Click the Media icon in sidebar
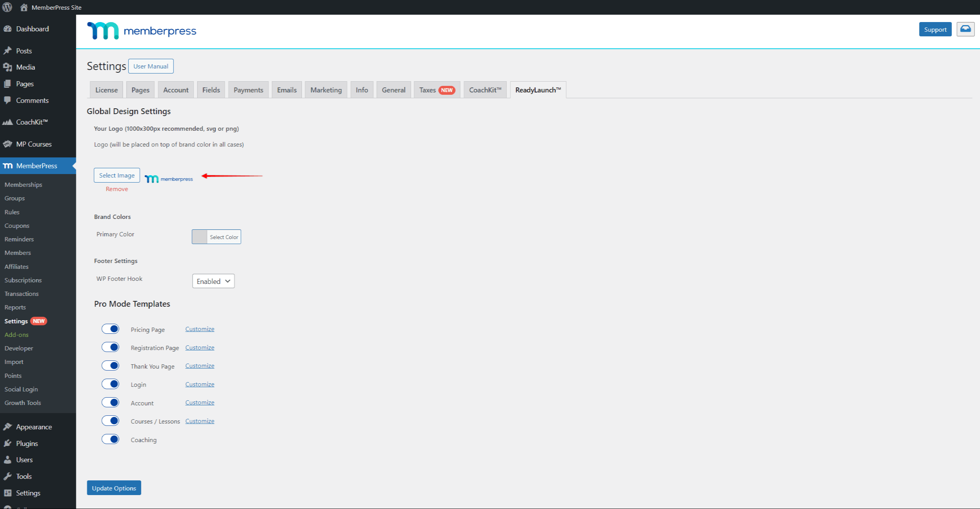980x509 pixels. point(8,67)
